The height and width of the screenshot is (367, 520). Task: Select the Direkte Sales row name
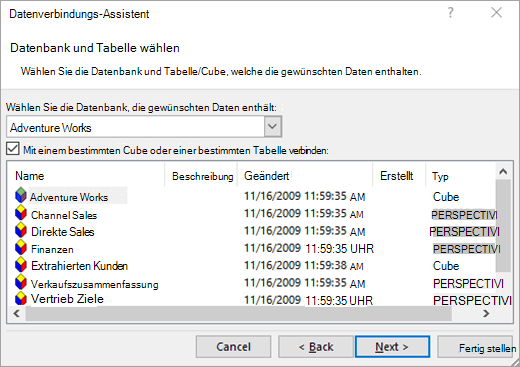pos(63,232)
